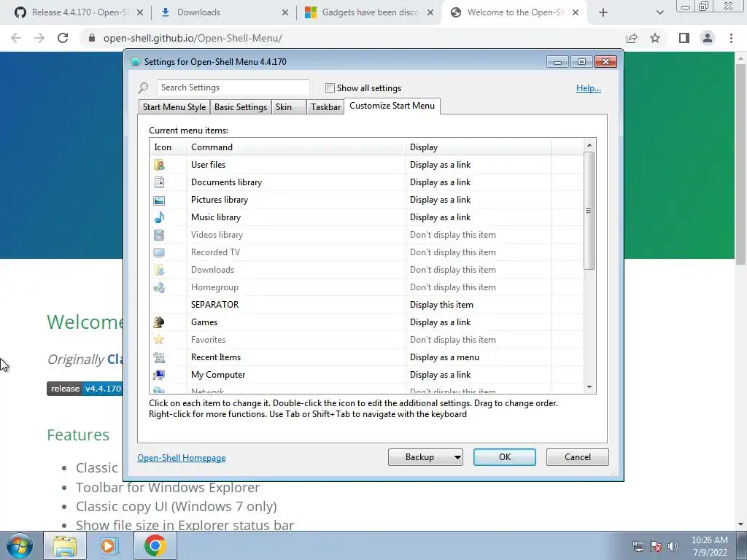Click the OK button
Screen dimensions: 747x560
coord(505,457)
